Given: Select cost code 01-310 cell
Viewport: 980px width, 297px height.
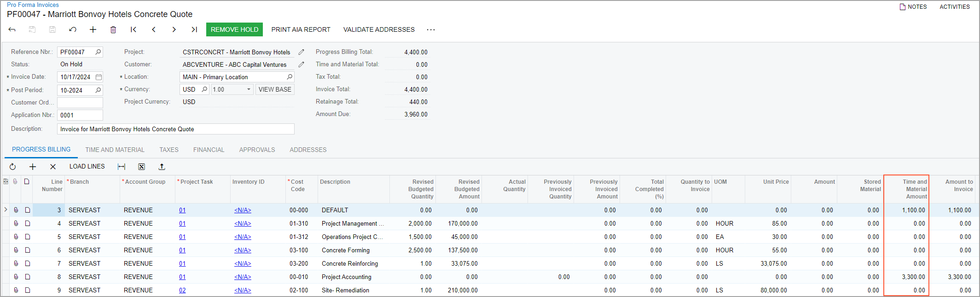Looking at the screenshot, I should click(302, 223).
